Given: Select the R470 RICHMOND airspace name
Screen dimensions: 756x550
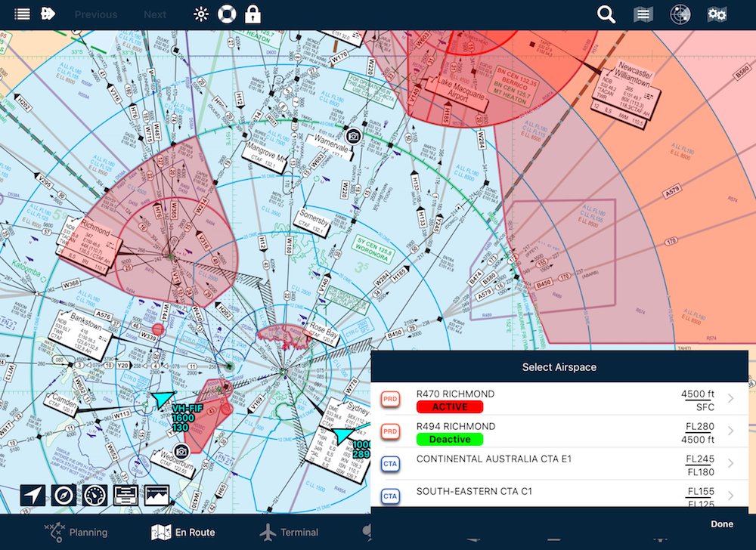Looking at the screenshot, I should (455, 394).
